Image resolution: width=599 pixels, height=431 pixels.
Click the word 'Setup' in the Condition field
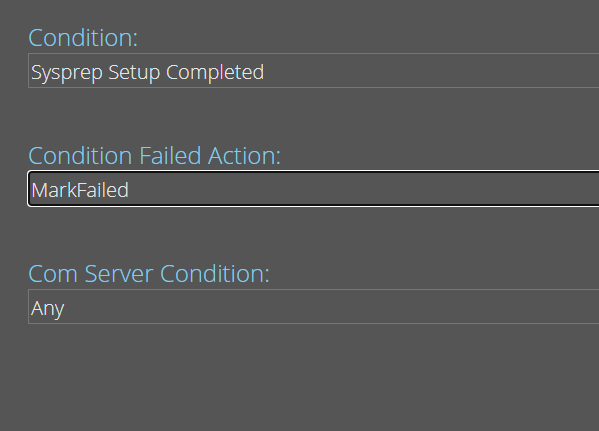pyautogui.click(x=134, y=73)
